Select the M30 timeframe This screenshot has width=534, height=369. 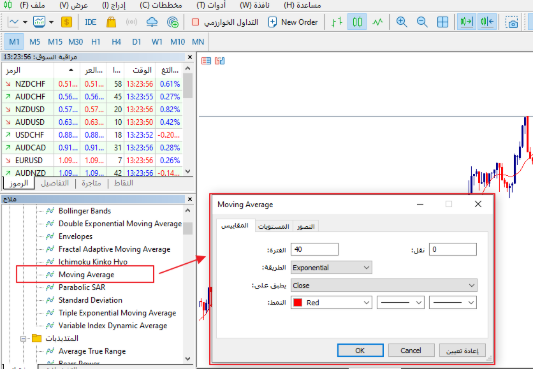(76, 42)
